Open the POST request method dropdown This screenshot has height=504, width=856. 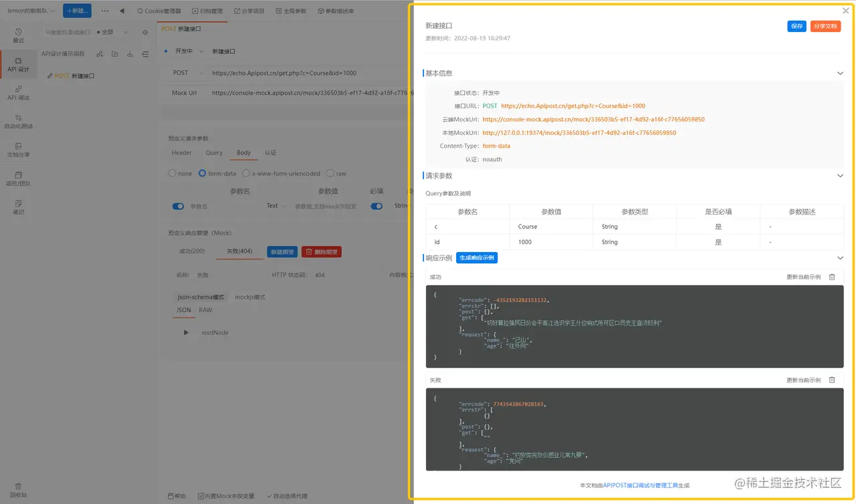click(x=187, y=73)
